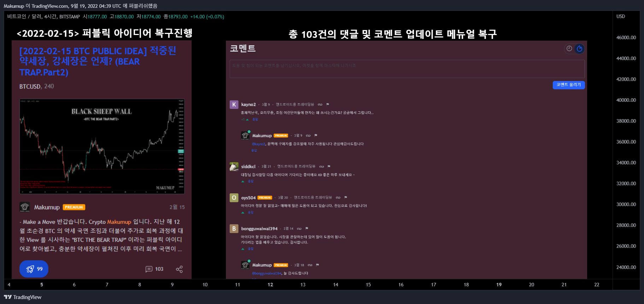The height and width of the screenshot is (304, 644).
Task: Boost the idea with rocket 99 button
Action: pos(34,269)
